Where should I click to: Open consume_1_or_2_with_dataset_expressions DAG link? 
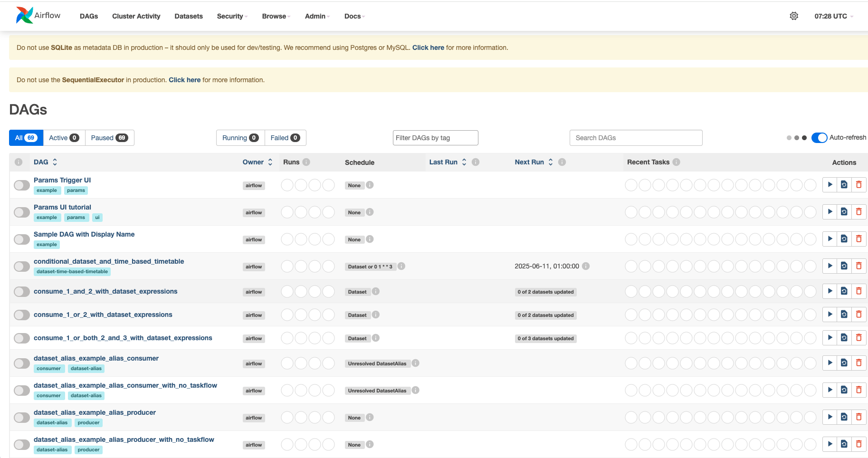(103, 315)
